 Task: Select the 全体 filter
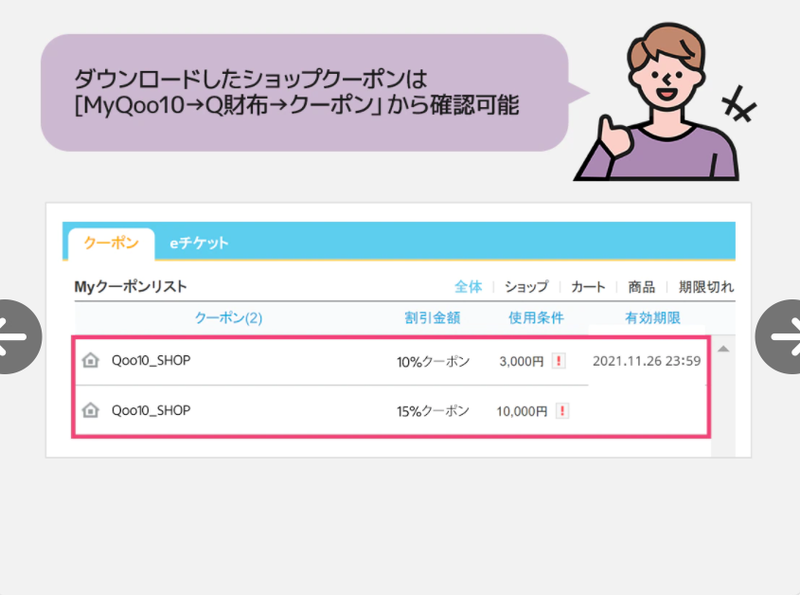(x=468, y=286)
